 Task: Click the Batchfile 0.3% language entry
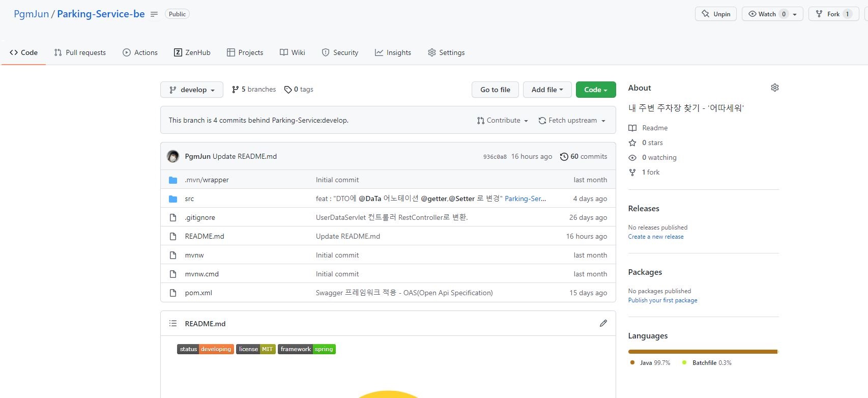[707, 363]
